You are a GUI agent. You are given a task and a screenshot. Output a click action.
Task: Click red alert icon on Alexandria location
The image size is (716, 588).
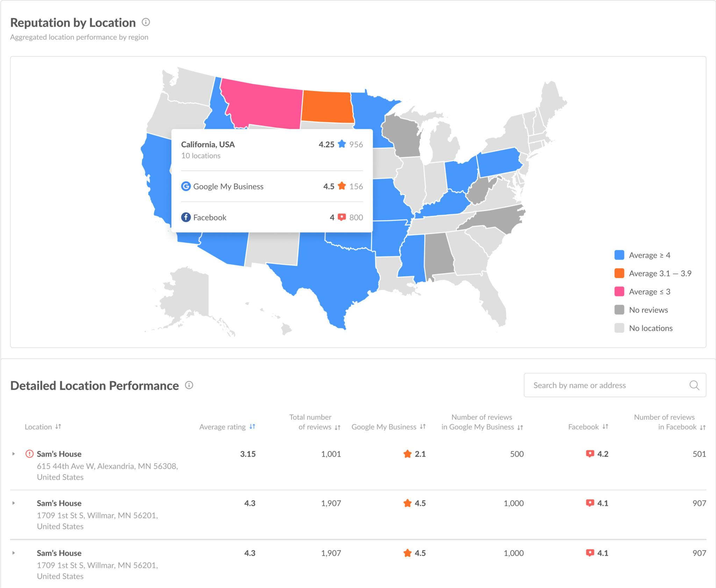tap(30, 454)
